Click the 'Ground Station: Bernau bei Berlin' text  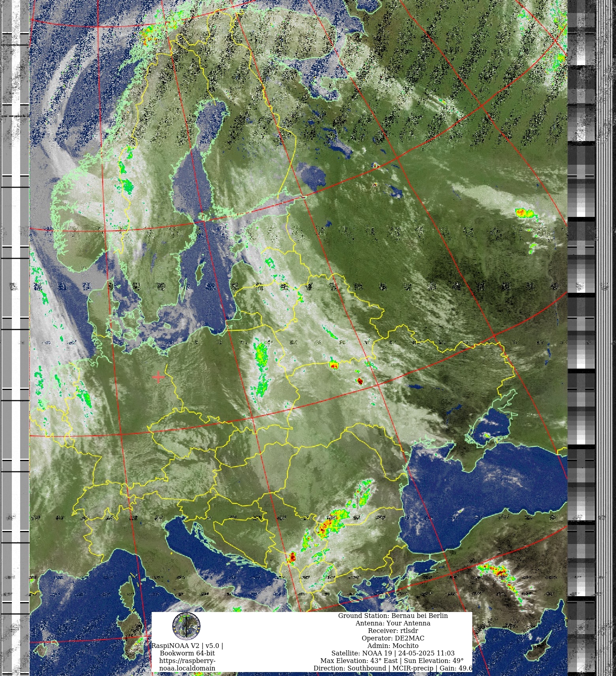[x=393, y=616]
